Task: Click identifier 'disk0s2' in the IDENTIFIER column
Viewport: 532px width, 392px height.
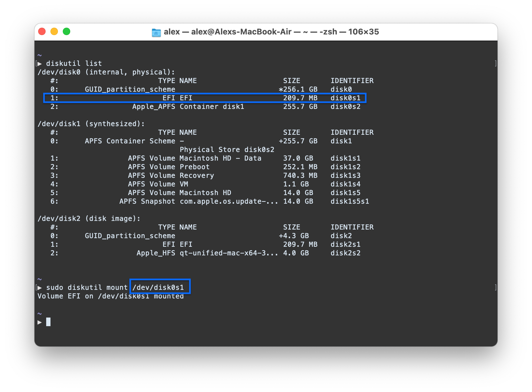Action: click(345, 106)
